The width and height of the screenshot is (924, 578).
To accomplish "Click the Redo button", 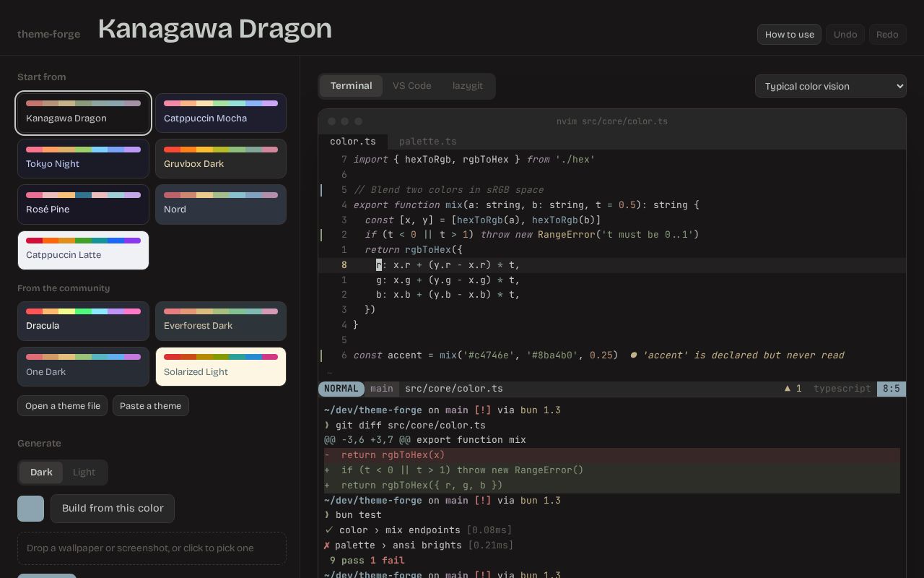I will tap(887, 35).
